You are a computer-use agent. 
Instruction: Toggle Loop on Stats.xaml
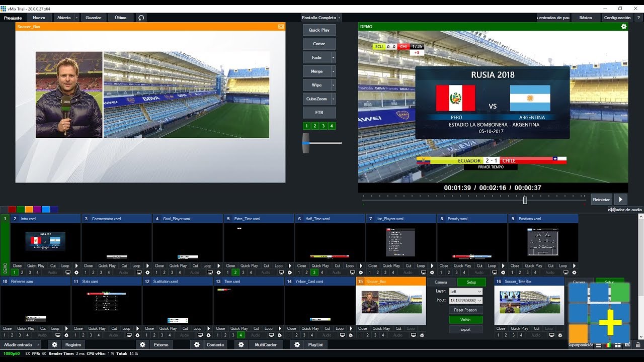click(126, 328)
